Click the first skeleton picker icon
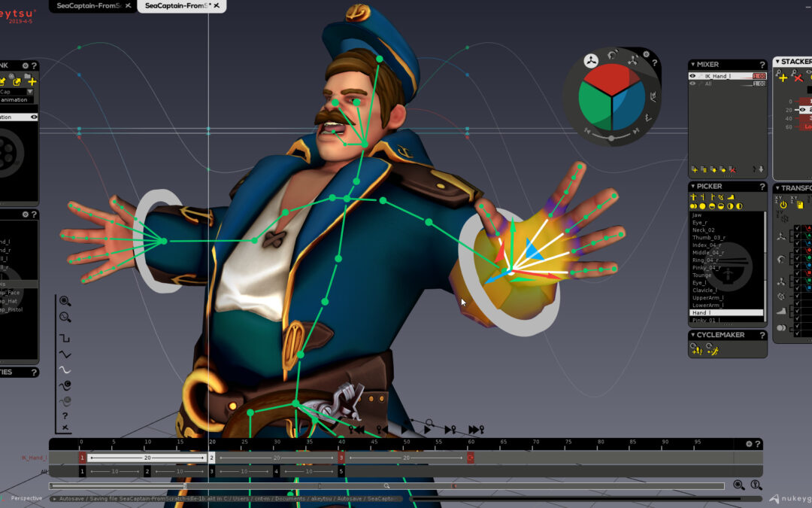The height and width of the screenshot is (508, 812). pyautogui.click(x=693, y=197)
